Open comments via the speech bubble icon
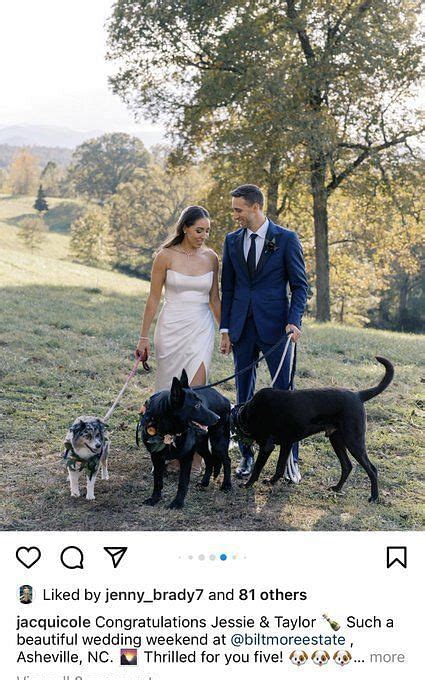Image resolution: width=425 pixels, height=680 pixels. pyautogui.click(x=72, y=557)
